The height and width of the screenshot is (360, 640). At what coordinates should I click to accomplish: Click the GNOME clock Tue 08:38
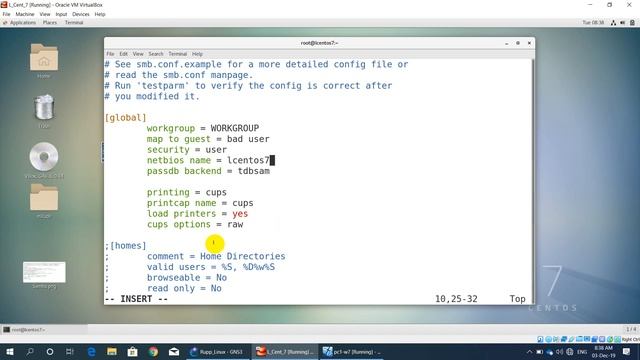593,22
